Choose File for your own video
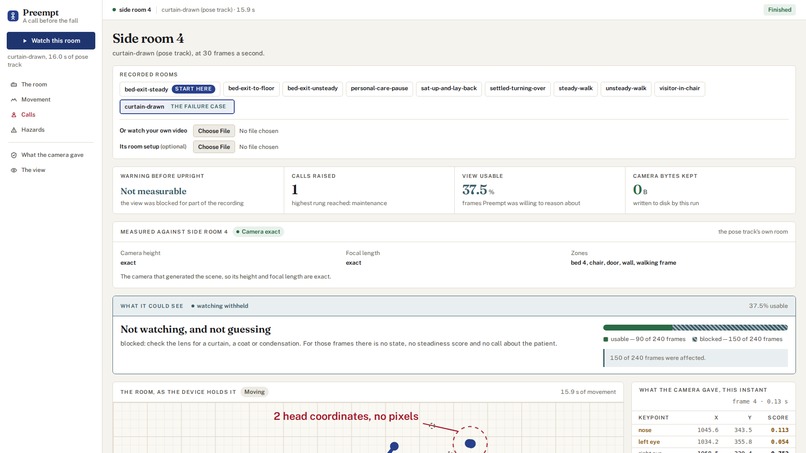Image resolution: width=806 pixels, height=453 pixels. pyautogui.click(x=214, y=131)
